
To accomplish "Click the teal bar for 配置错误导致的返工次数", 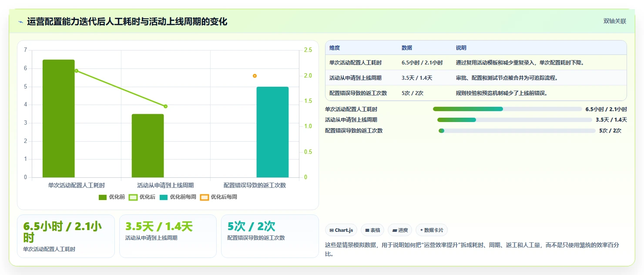I will (272, 132).
